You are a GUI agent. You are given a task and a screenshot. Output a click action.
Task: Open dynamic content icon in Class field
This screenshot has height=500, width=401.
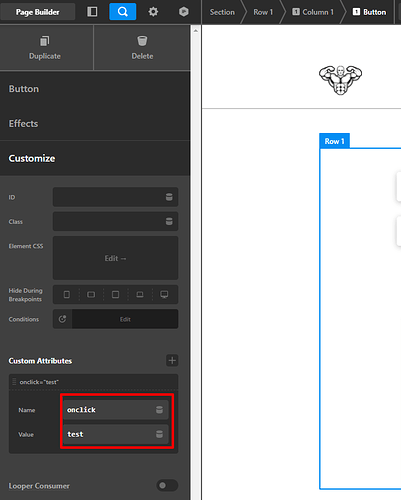click(x=169, y=221)
